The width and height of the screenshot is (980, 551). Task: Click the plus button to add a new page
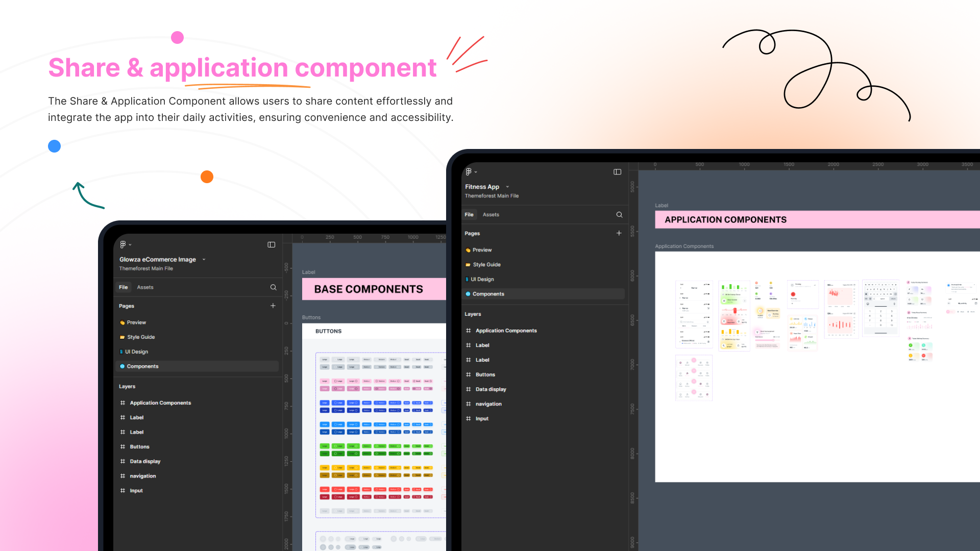619,233
